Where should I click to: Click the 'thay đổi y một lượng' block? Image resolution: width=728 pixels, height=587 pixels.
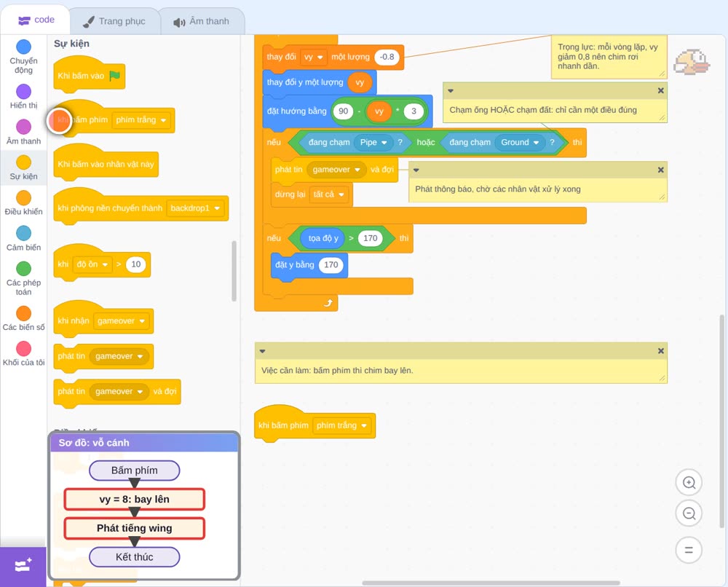click(304, 83)
